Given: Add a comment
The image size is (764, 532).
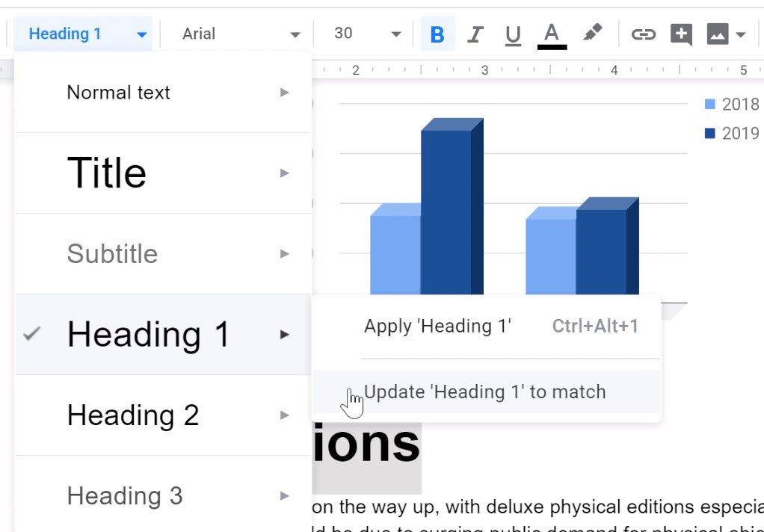Looking at the screenshot, I should coord(682,33).
